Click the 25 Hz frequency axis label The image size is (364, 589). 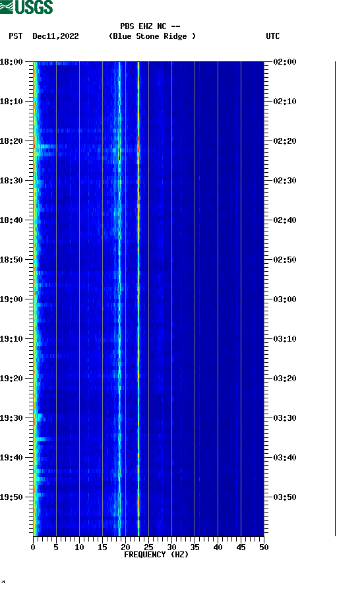coord(148,547)
